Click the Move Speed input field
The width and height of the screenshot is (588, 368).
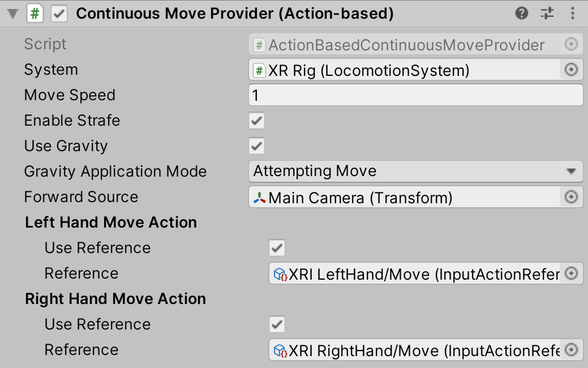point(416,95)
